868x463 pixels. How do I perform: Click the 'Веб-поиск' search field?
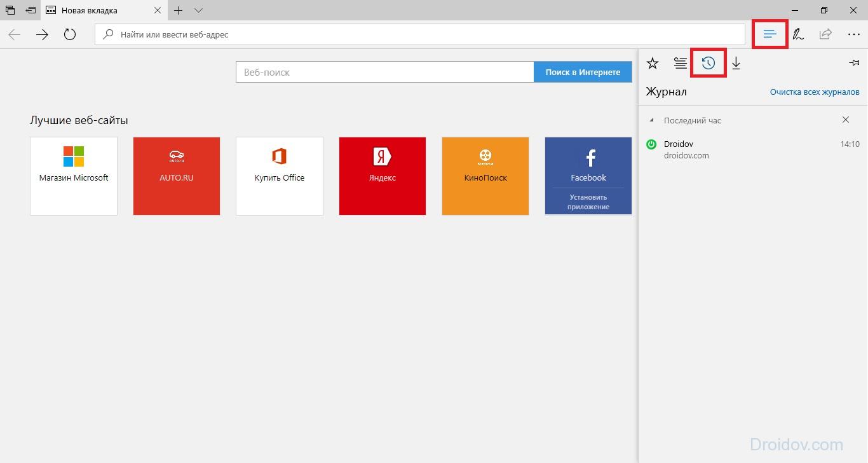tap(384, 73)
